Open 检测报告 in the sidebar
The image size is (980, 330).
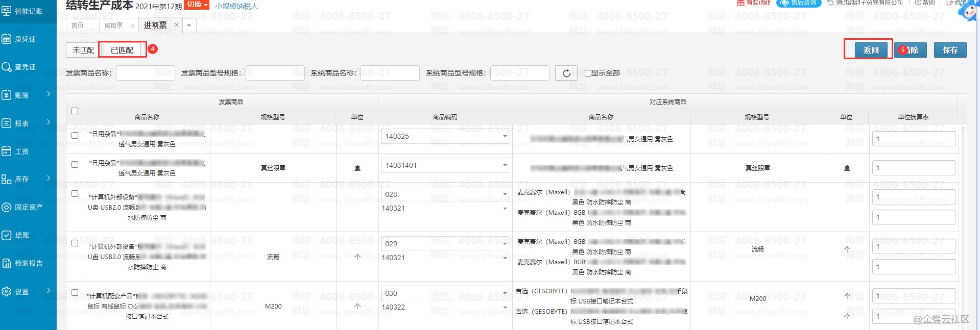pos(28,263)
